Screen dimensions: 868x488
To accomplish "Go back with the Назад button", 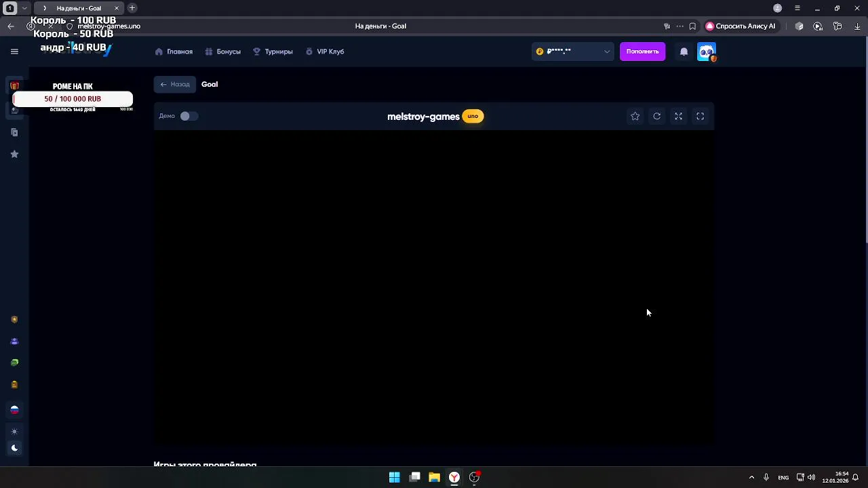I will pyautogui.click(x=175, y=84).
